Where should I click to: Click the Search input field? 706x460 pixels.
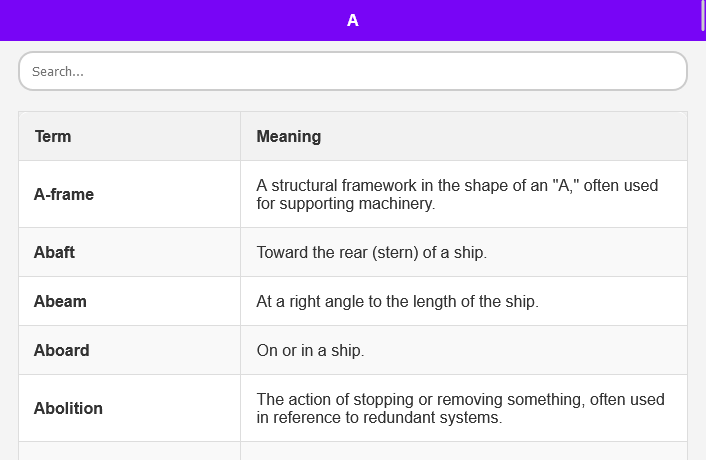352,71
